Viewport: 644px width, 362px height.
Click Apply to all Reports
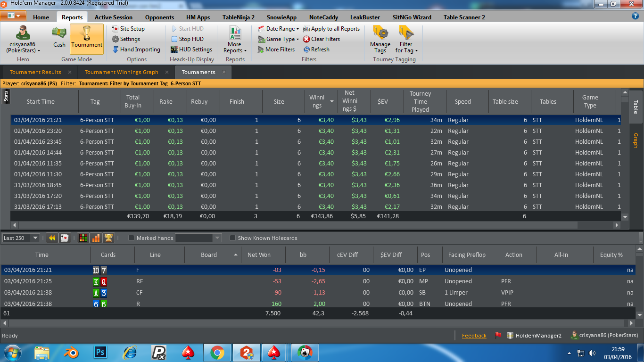point(331,29)
